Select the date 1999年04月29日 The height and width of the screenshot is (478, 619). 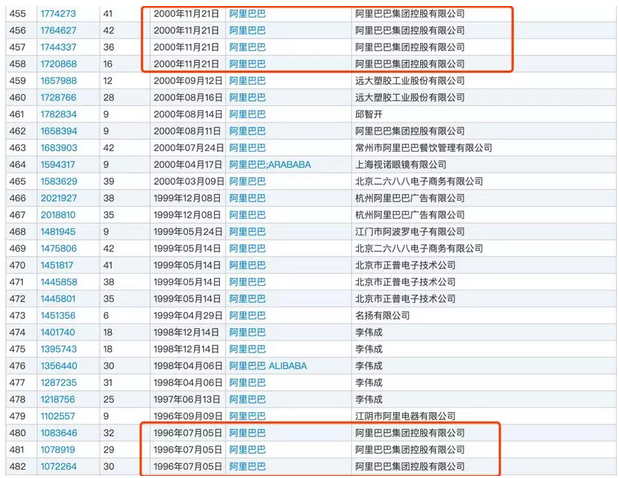[x=188, y=316]
